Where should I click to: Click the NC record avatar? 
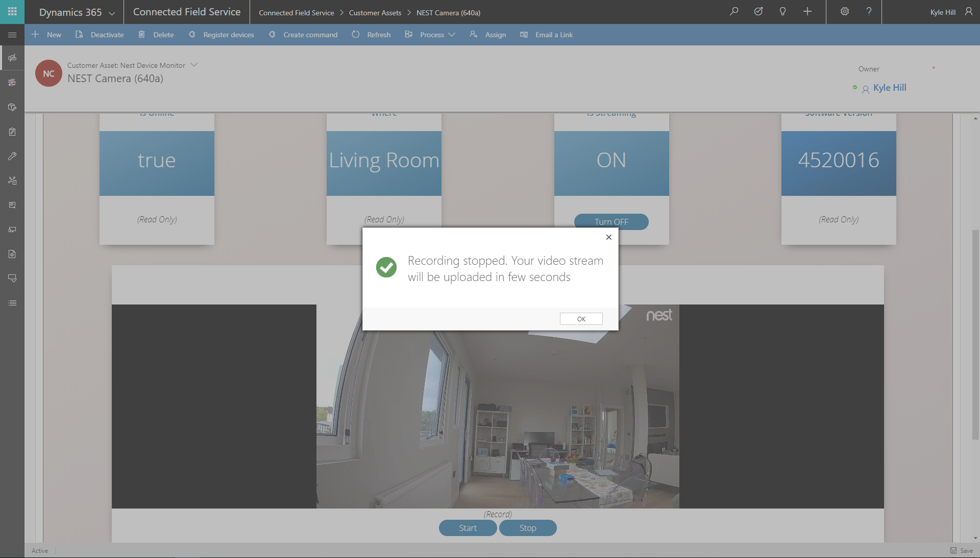(48, 73)
